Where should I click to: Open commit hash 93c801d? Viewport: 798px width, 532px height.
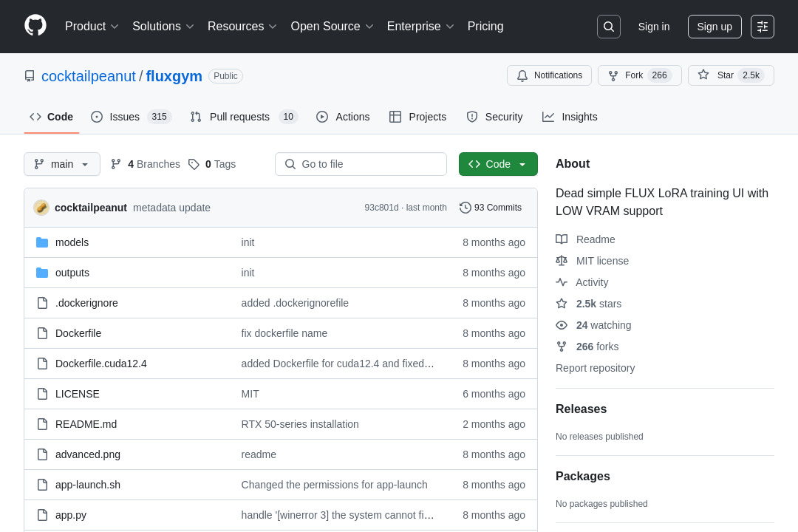click(381, 208)
